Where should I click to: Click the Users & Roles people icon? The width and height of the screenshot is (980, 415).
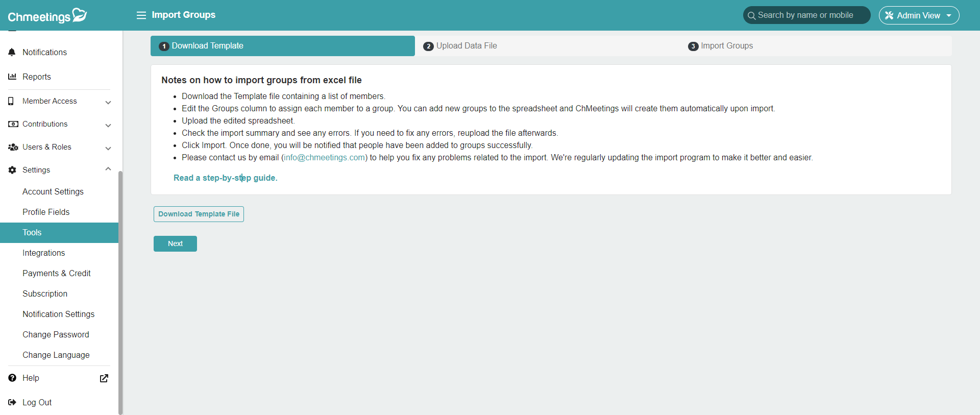pos(13,147)
